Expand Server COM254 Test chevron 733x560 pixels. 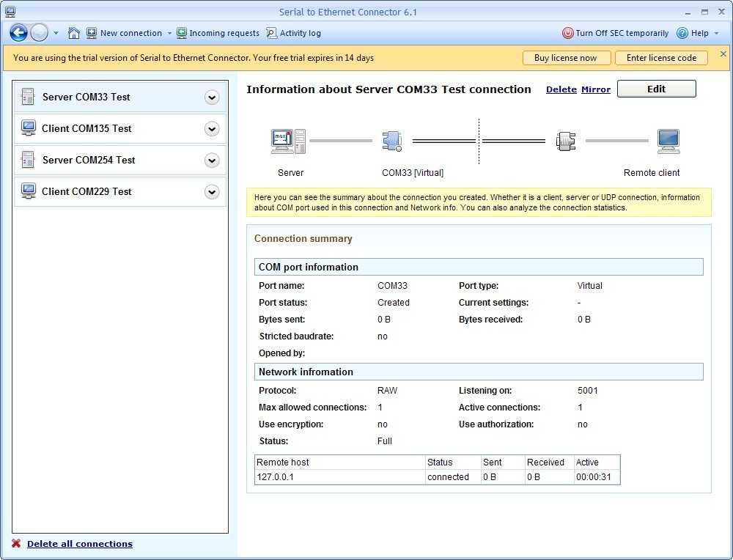212,161
